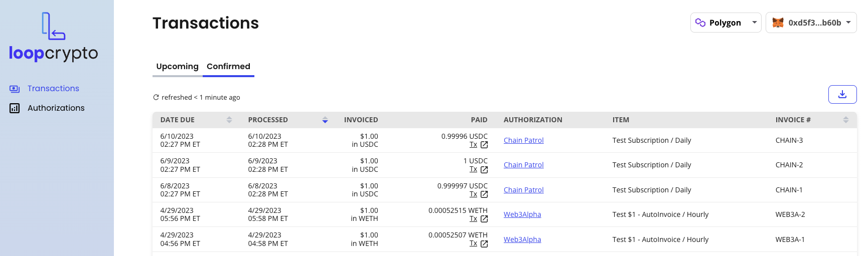Open the 0xd5f3...b60b wallet dropdown
Viewport: 868px width, 256px height.
point(811,23)
